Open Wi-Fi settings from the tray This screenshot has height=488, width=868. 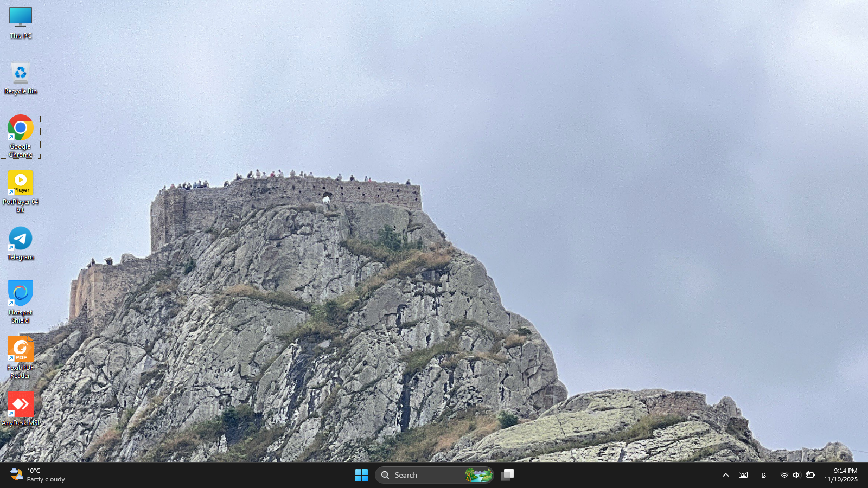click(784, 474)
